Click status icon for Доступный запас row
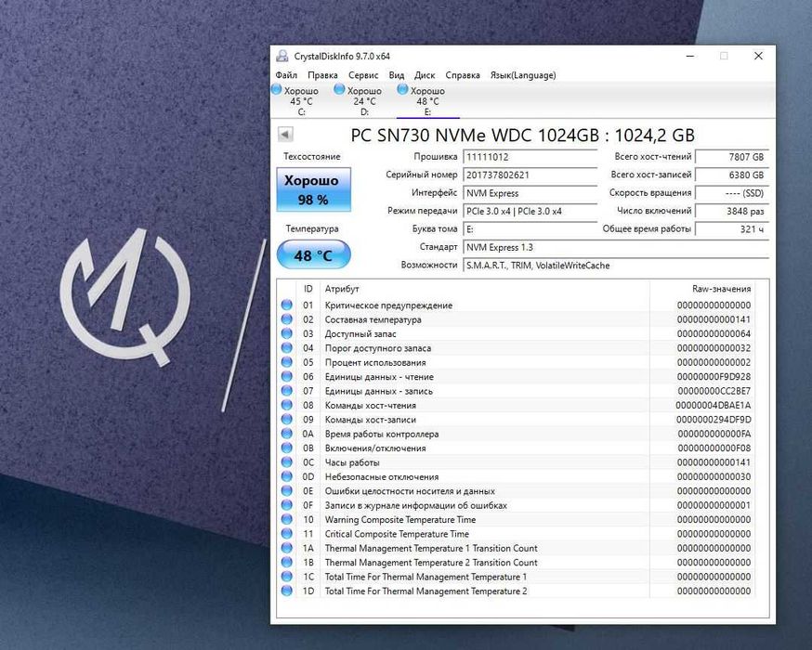The height and width of the screenshot is (650, 812). (286, 333)
